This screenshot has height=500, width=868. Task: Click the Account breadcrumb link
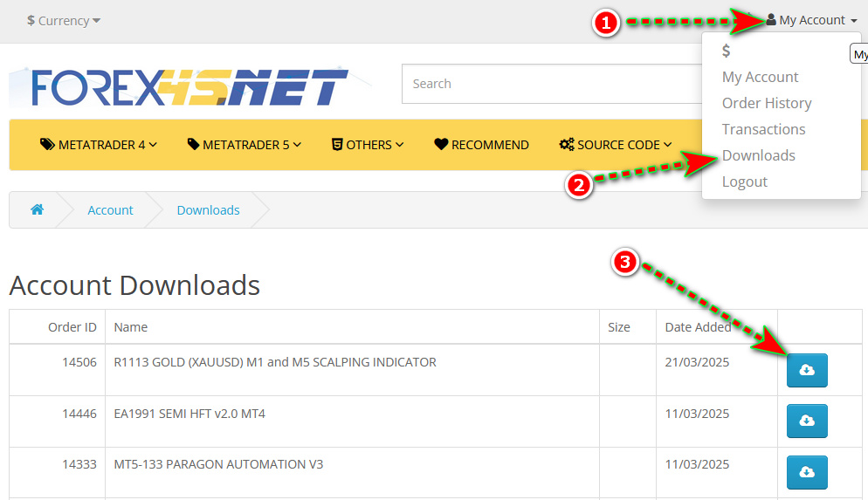click(110, 210)
